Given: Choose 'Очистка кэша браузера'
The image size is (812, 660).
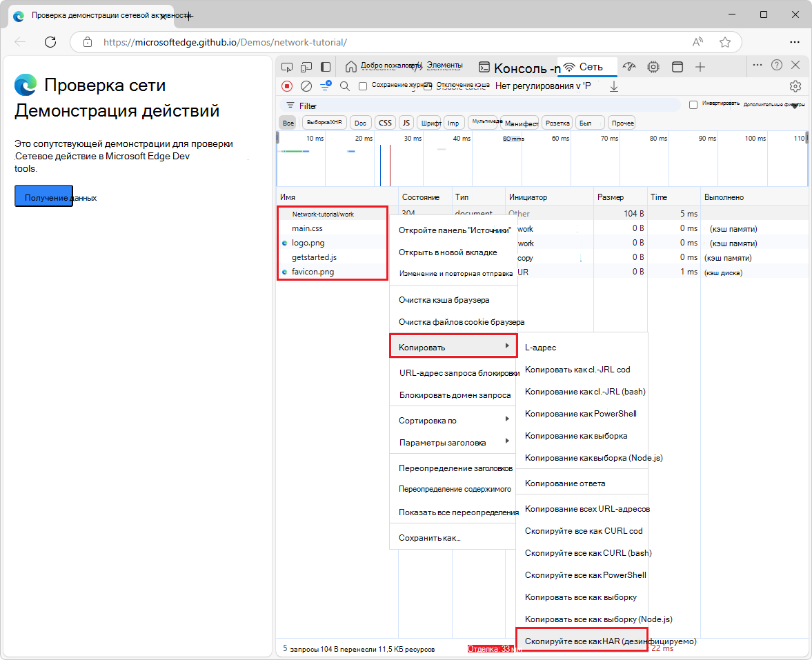Looking at the screenshot, I should (x=444, y=300).
